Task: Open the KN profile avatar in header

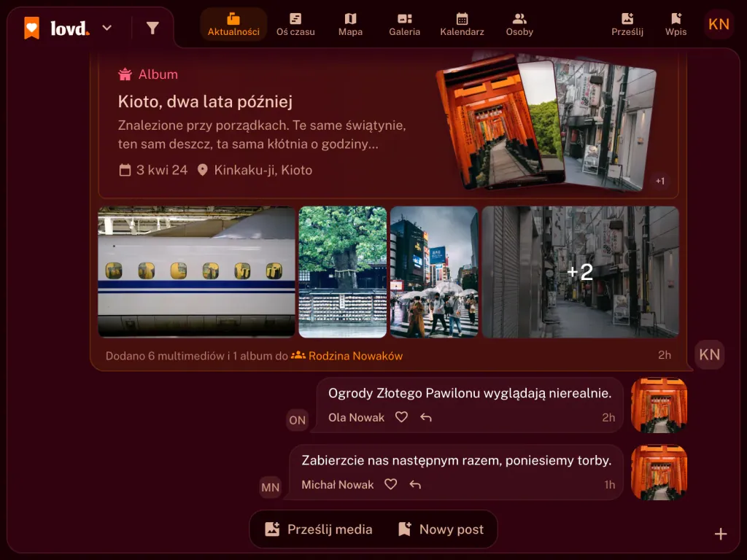Action: pyautogui.click(x=719, y=24)
